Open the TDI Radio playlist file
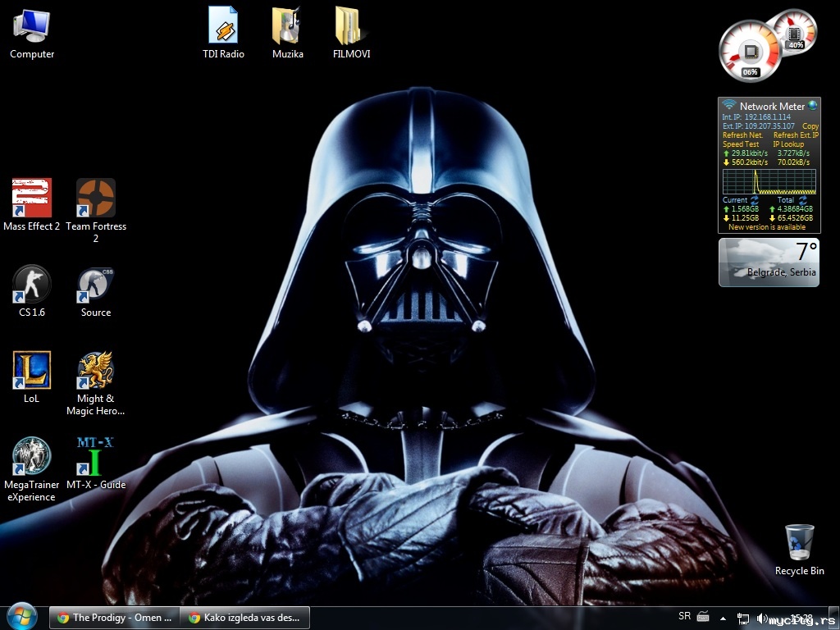 pos(223,33)
